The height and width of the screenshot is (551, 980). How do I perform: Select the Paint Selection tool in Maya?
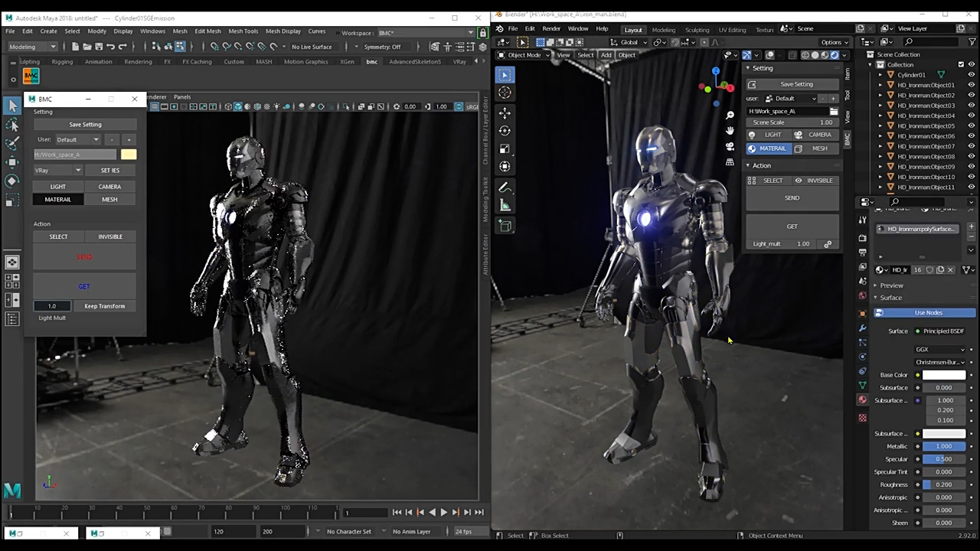pos(12,143)
